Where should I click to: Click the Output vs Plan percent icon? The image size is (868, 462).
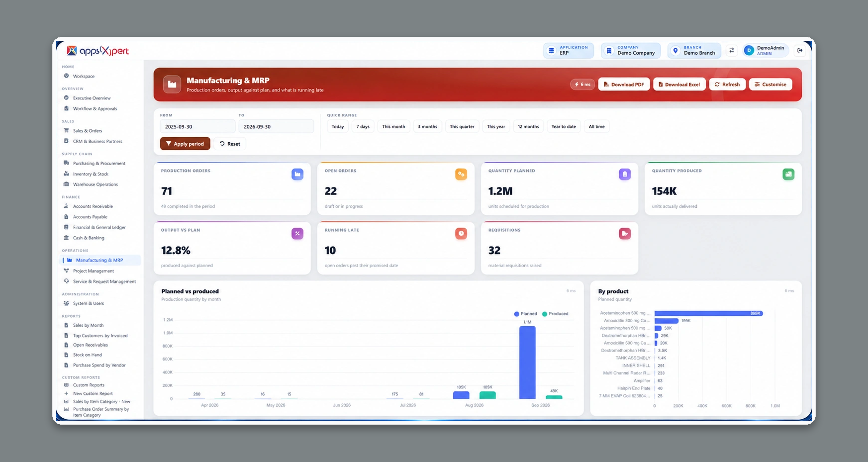(x=297, y=233)
